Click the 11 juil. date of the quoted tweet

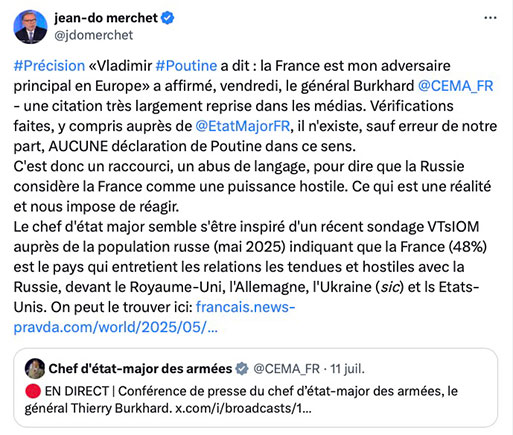[347, 369]
